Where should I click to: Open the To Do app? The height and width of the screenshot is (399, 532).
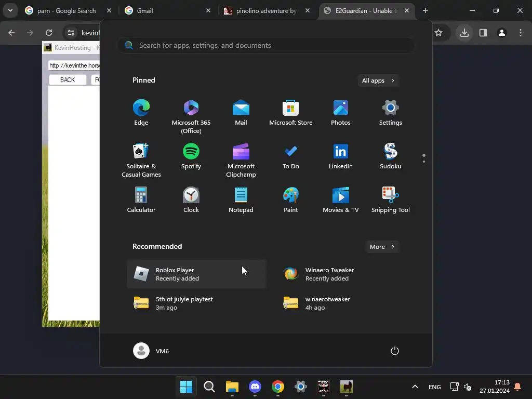[x=291, y=157]
